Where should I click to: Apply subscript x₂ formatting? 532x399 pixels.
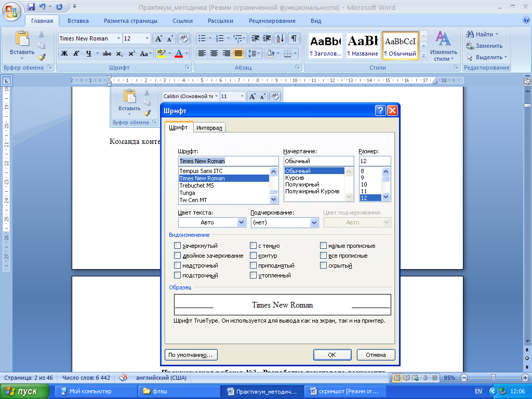coord(119,54)
